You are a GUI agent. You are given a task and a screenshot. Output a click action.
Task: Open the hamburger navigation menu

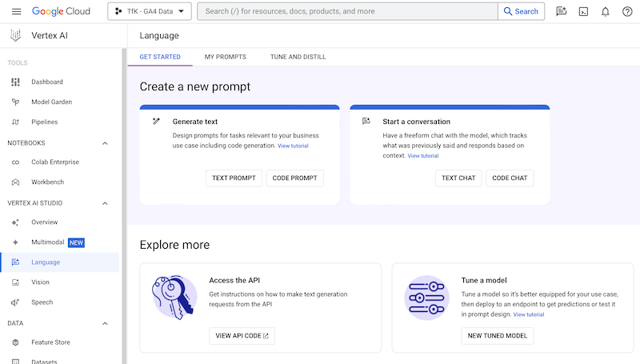tap(16, 11)
